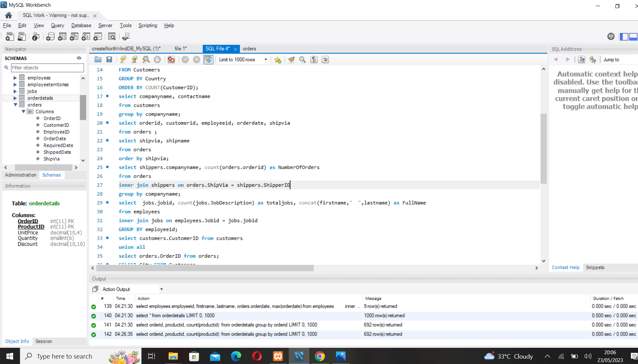The height and width of the screenshot is (364, 638).
Task: Click the Search table data icon
Action: click(x=112, y=36)
